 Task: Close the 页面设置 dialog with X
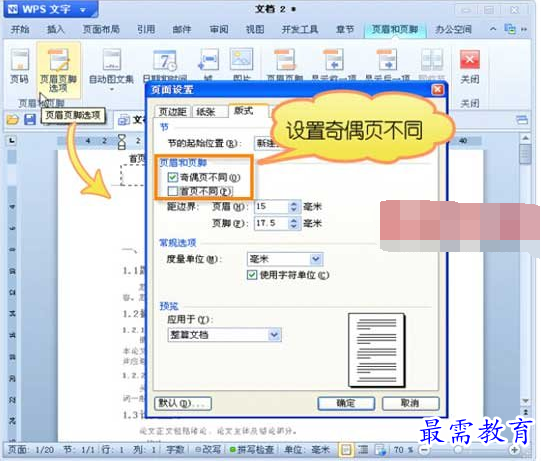pyautogui.click(x=438, y=89)
